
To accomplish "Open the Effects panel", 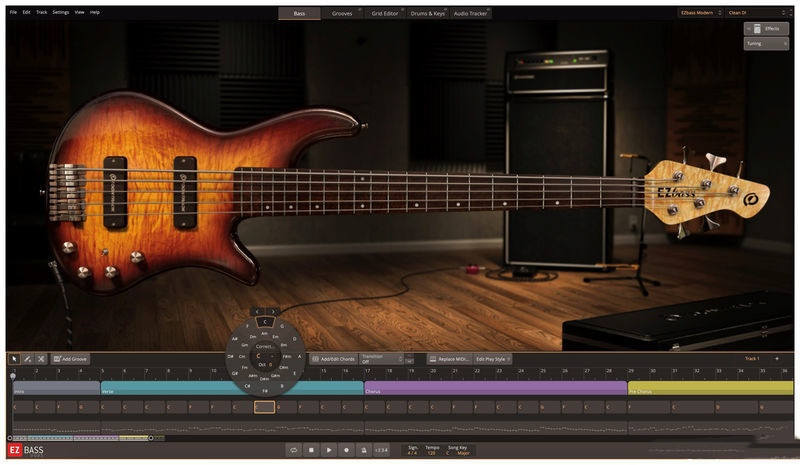I will [x=766, y=29].
